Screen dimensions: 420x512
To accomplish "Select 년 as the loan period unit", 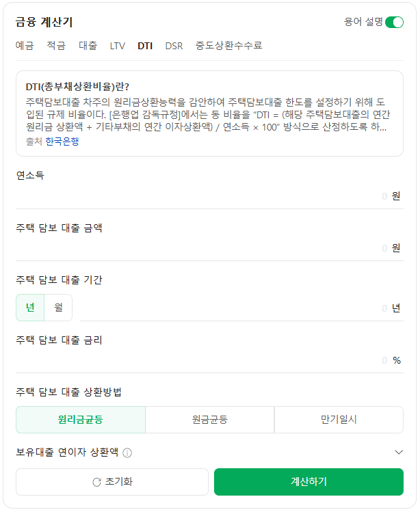I will (x=30, y=308).
